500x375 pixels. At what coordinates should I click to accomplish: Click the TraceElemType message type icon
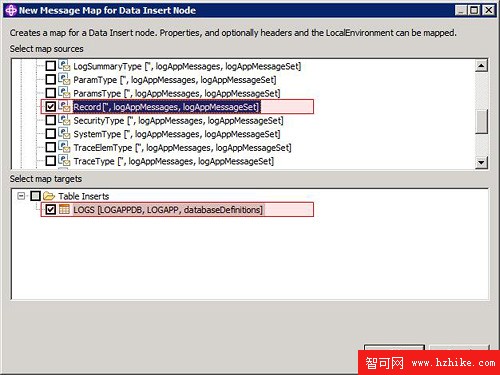pyautogui.click(x=64, y=147)
